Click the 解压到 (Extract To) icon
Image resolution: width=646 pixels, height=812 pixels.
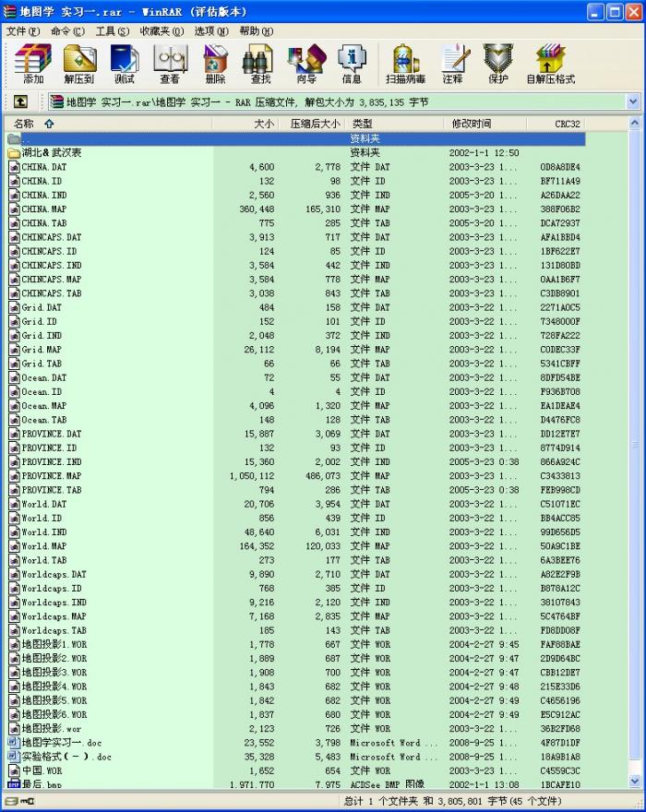pos(79,64)
